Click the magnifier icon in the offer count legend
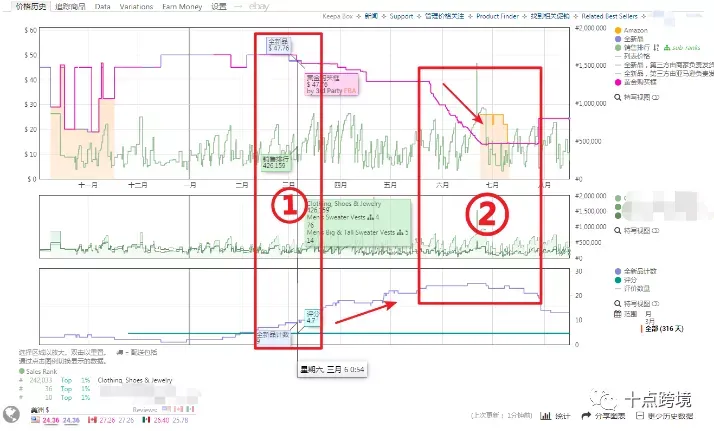The image size is (714, 431). 617,304
